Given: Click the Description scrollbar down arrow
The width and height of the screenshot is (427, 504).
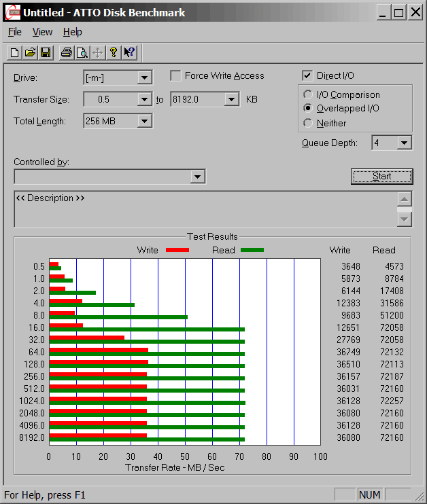Looking at the screenshot, I should coord(405,219).
